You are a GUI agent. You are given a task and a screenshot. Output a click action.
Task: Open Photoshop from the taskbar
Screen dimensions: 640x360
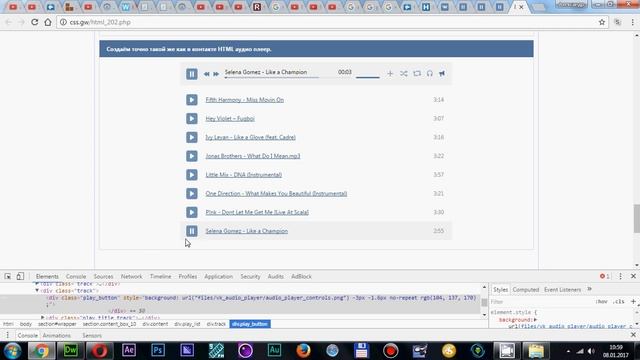158,350
